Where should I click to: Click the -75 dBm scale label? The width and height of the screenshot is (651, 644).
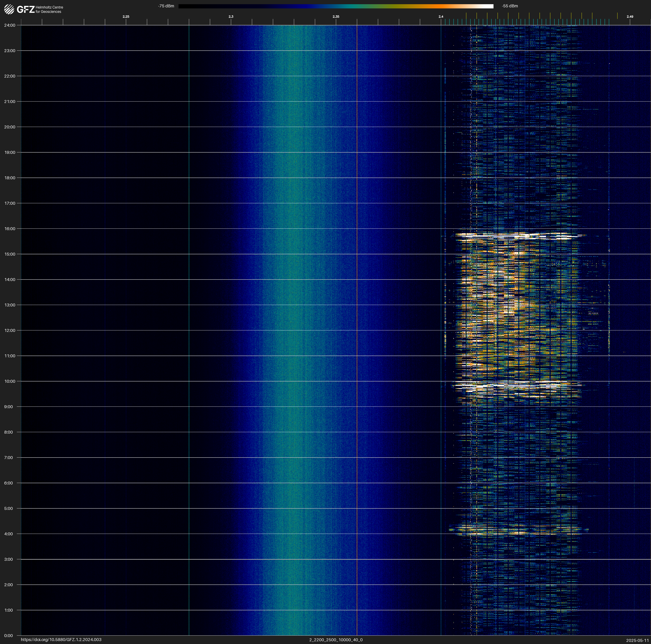[166, 6]
